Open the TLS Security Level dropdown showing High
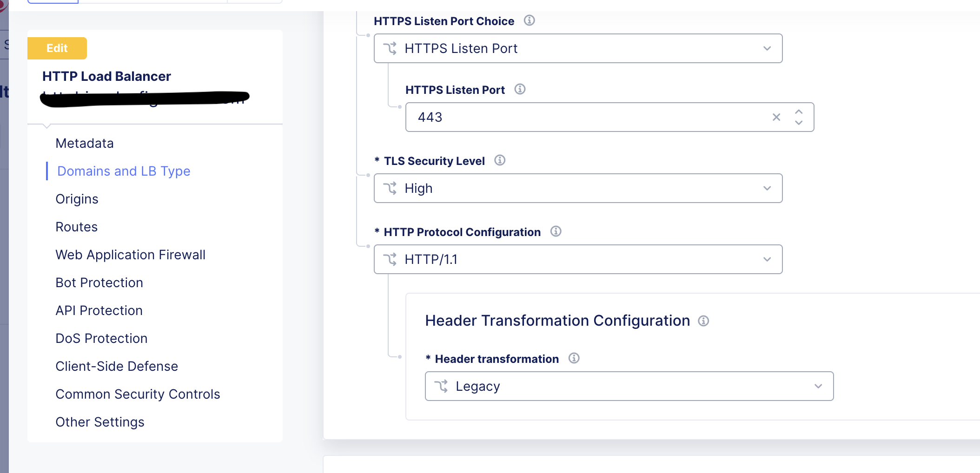 [578, 188]
